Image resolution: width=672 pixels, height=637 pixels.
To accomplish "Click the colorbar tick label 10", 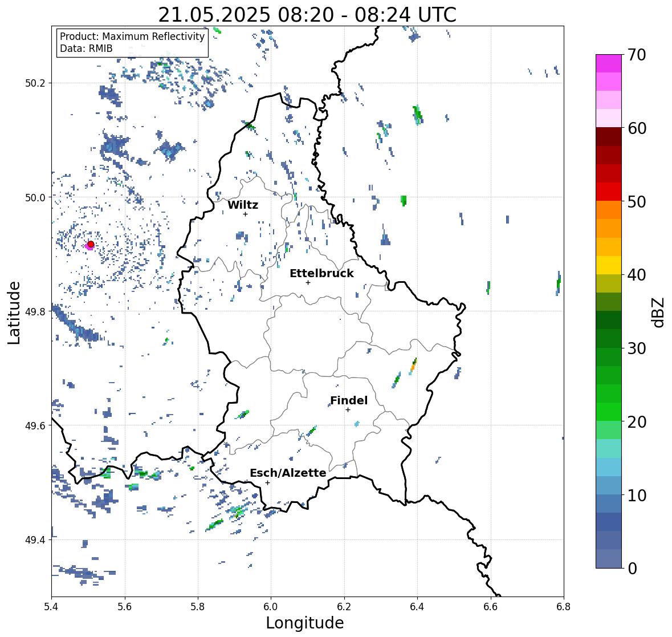I will click(x=637, y=495).
